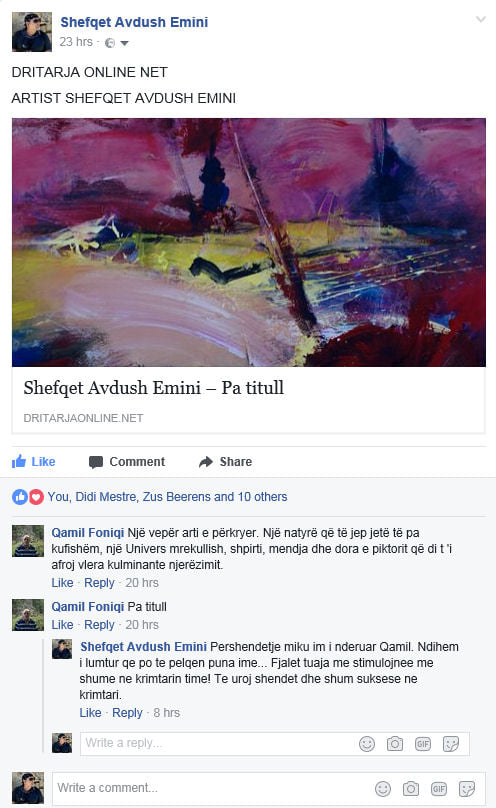Click Comment under the post
Image resolution: width=496 pixels, height=808 pixels.
click(x=127, y=461)
